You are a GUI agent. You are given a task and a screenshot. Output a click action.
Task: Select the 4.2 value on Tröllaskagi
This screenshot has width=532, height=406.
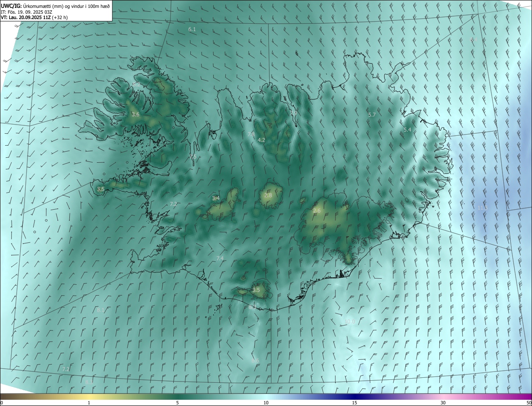[261, 140]
